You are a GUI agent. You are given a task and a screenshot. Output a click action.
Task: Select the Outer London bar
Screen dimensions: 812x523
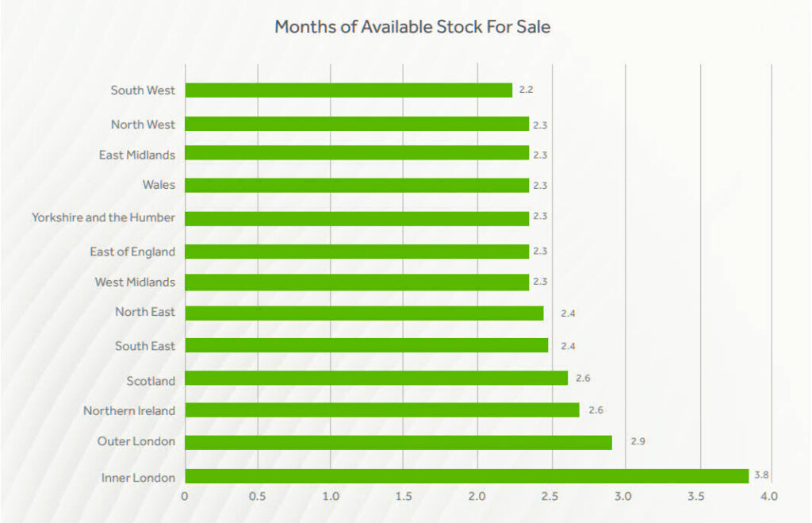tap(398, 442)
